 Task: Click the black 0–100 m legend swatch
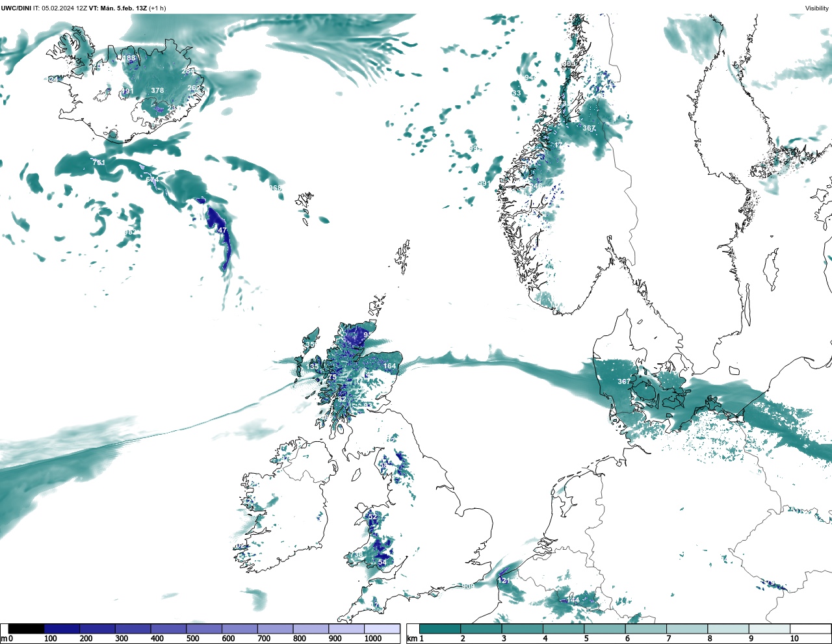coord(27,629)
